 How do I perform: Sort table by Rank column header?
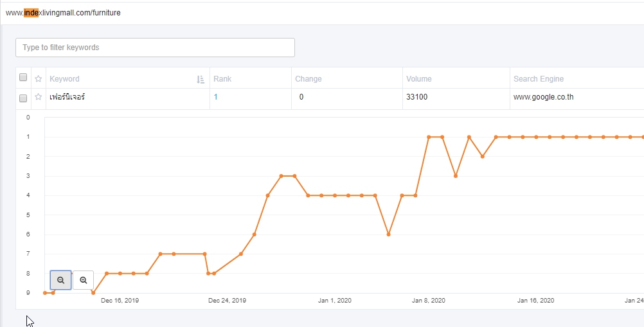[x=222, y=79]
